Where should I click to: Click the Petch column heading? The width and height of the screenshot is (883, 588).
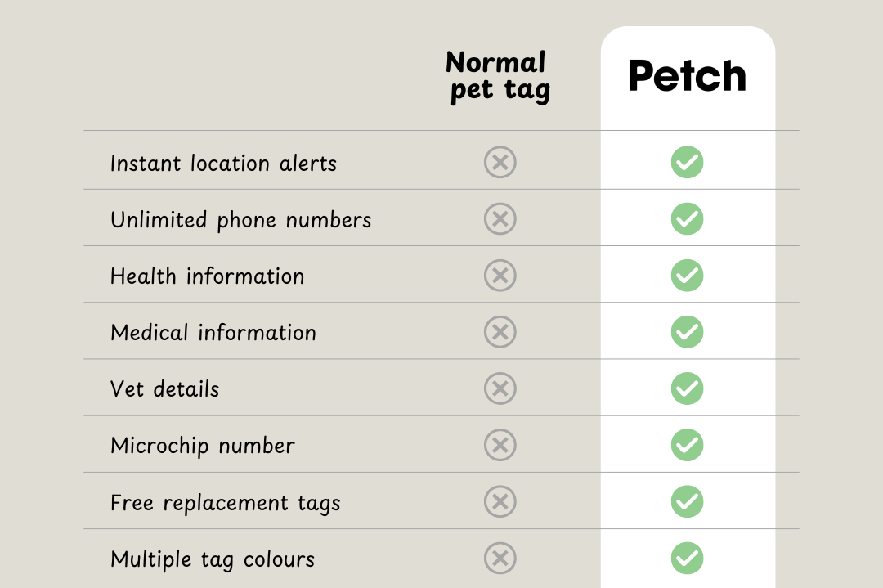point(687,76)
